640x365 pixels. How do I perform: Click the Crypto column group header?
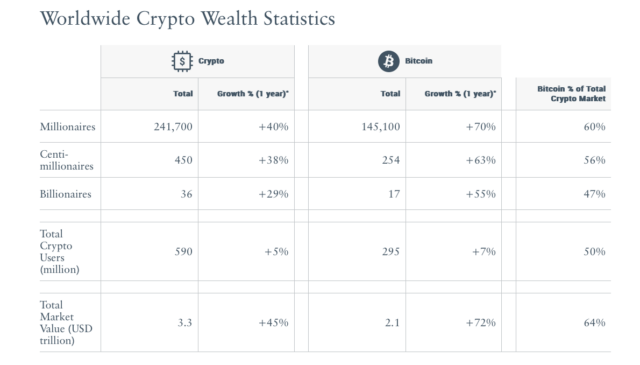tap(198, 61)
